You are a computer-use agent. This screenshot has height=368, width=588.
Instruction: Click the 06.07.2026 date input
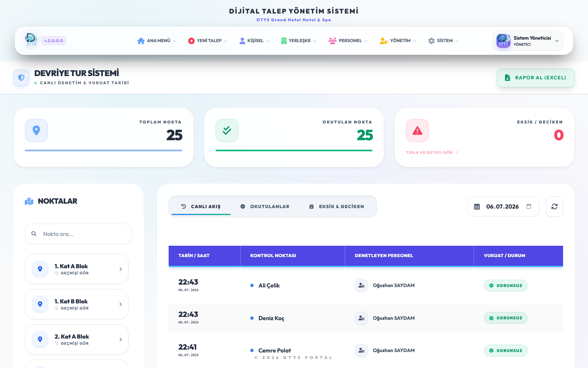(503, 206)
